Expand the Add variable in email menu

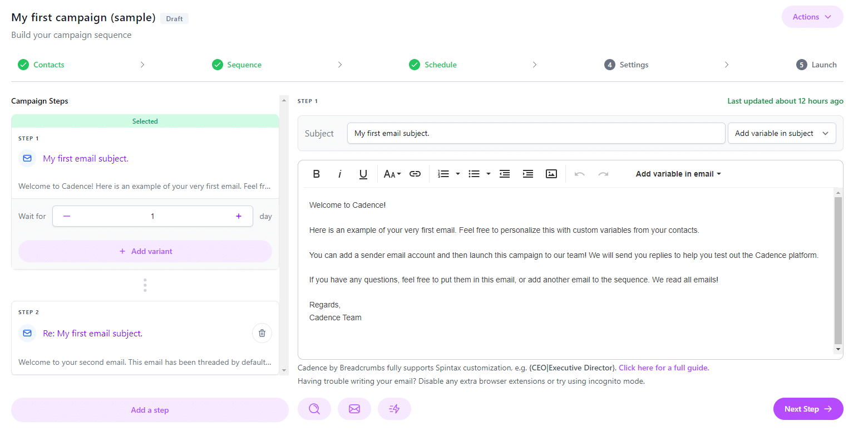click(678, 173)
